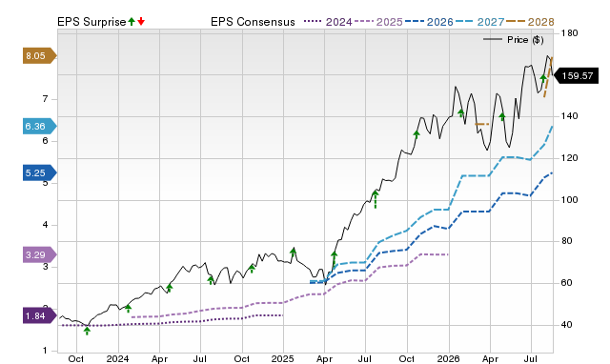610x364 pixels.
Task: Click the Jul label following 2026's Apr
Action: coord(531,358)
